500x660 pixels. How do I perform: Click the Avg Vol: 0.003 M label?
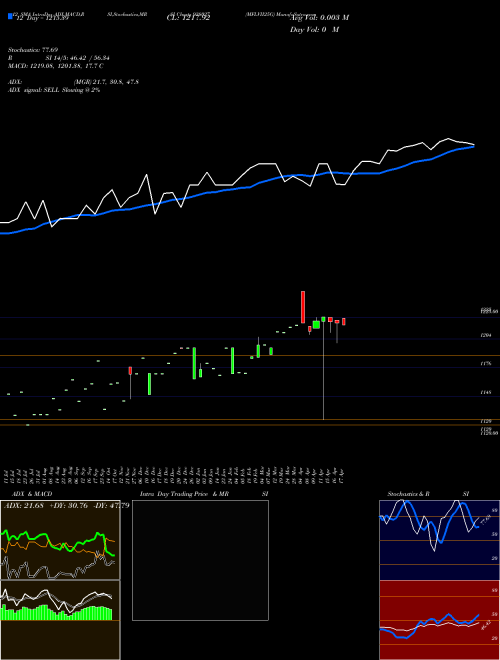coord(319,18)
